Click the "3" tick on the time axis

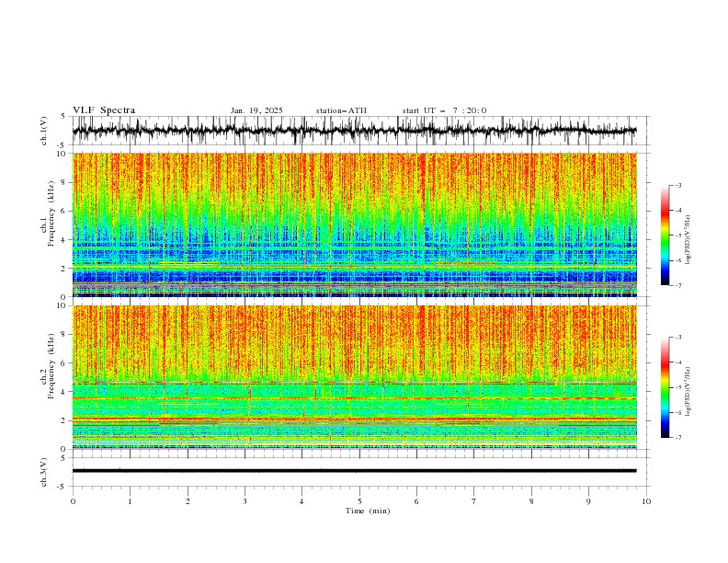point(245,501)
